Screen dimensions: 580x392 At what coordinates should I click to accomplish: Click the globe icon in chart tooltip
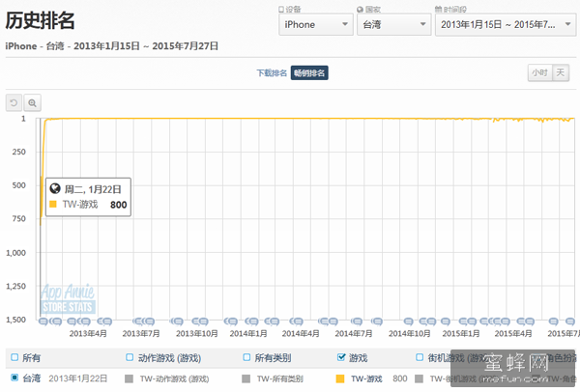coord(54,189)
